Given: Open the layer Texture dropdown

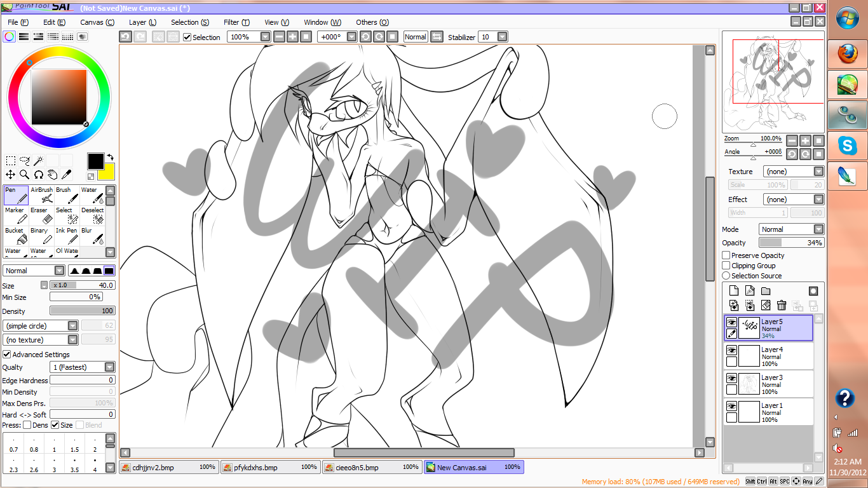Looking at the screenshot, I should click(818, 172).
